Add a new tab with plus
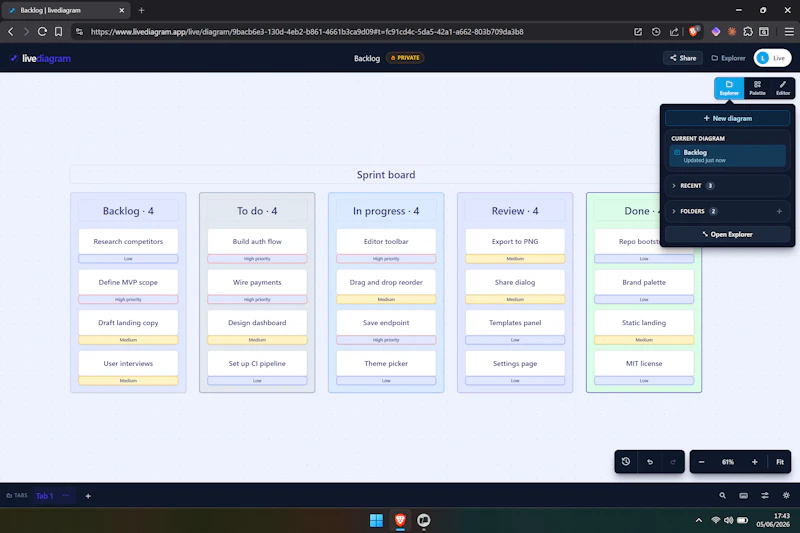800x533 pixels. [x=88, y=496]
